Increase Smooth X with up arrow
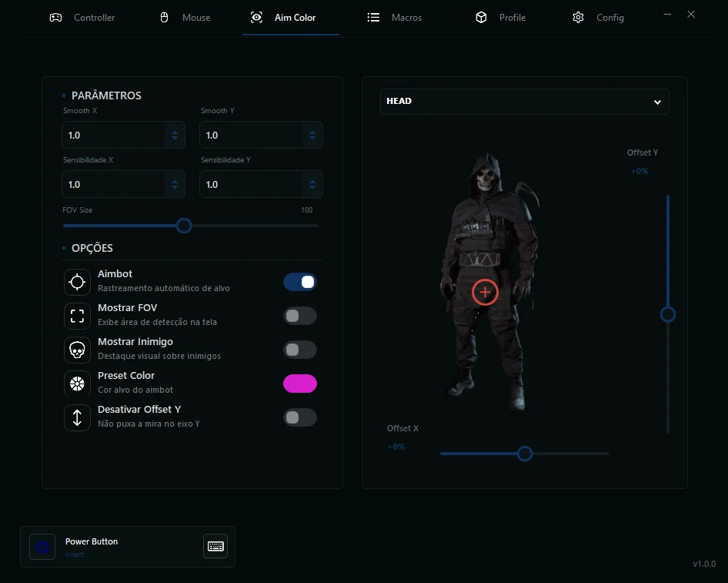Viewport: 728px width, 583px height. click(175, 132)
